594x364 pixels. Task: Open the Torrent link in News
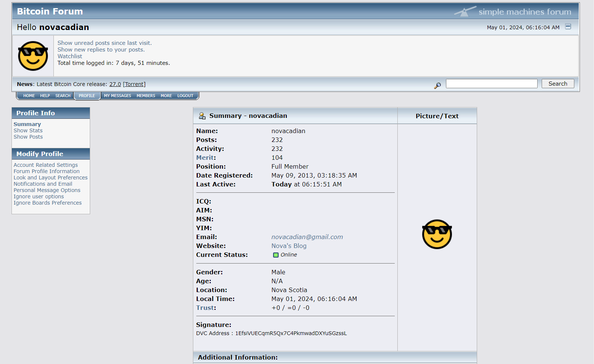134,84
